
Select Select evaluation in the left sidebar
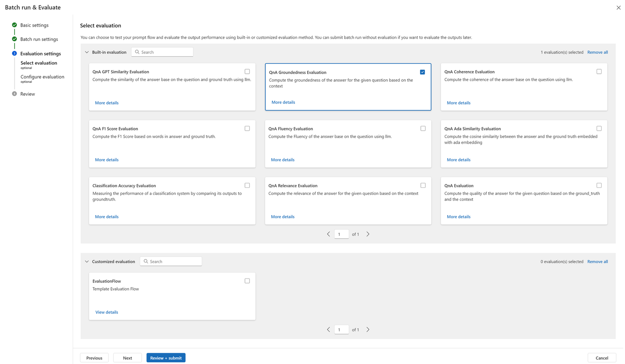click(39, 63)
